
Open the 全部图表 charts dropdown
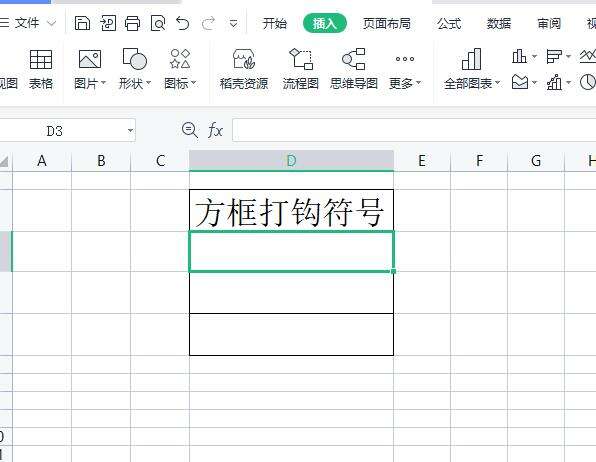click(472, 69)
